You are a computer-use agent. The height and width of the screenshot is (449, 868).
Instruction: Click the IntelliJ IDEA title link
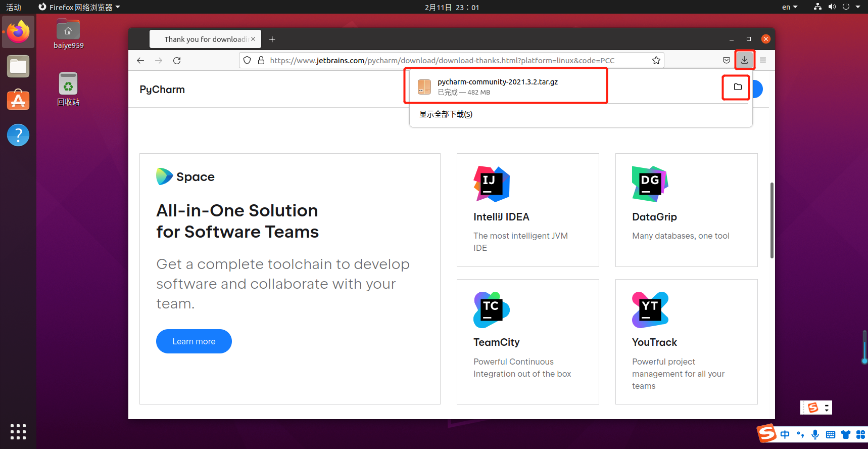point(501,217)
